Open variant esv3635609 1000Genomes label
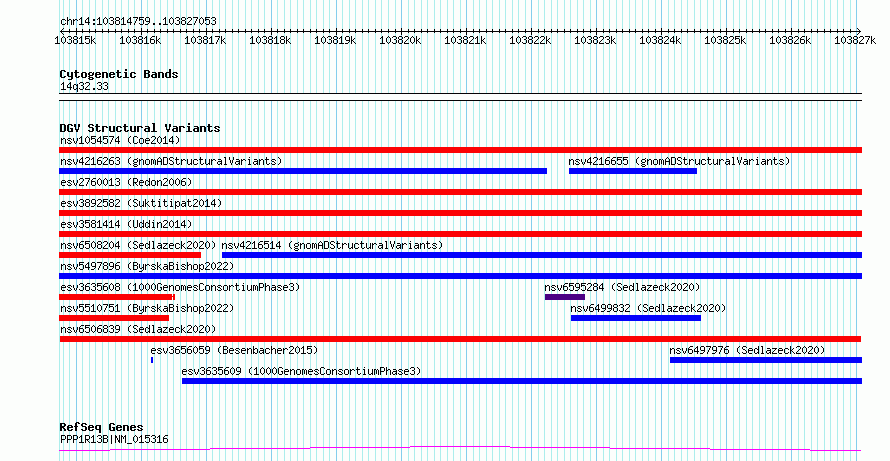This screenshot has height=461, width=890. [301, 371]
